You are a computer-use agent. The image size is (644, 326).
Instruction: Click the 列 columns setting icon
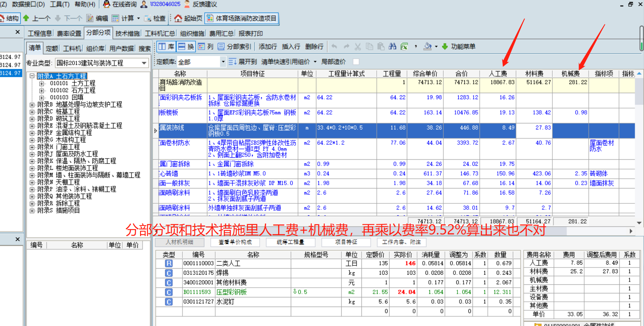201,46
